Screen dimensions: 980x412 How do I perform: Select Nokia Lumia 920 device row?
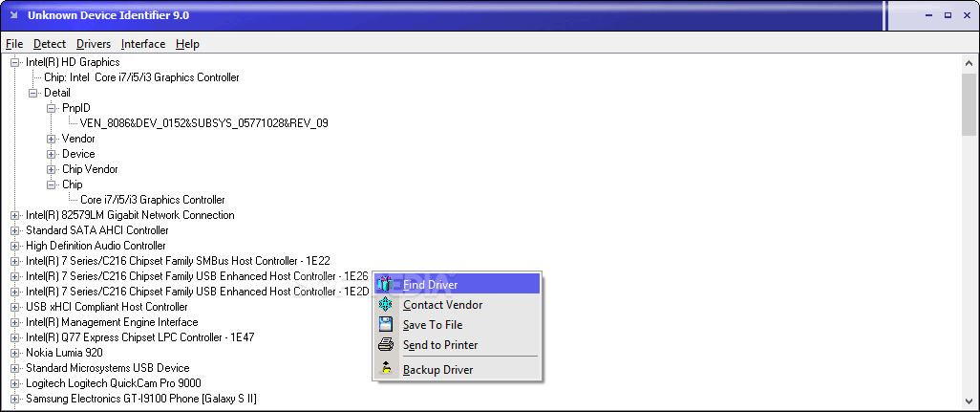point(64,353)
